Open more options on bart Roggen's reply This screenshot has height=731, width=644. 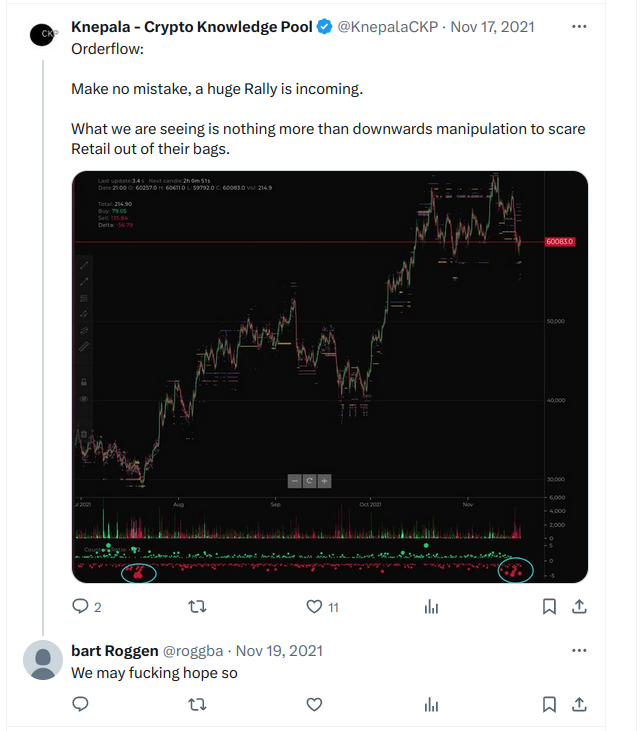click(x=579, y=650)
